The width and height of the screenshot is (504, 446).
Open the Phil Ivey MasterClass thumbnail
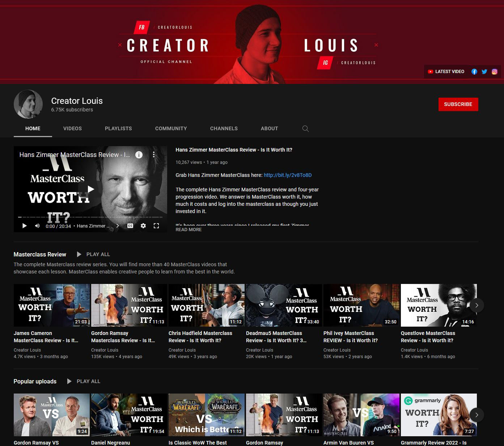361,305
